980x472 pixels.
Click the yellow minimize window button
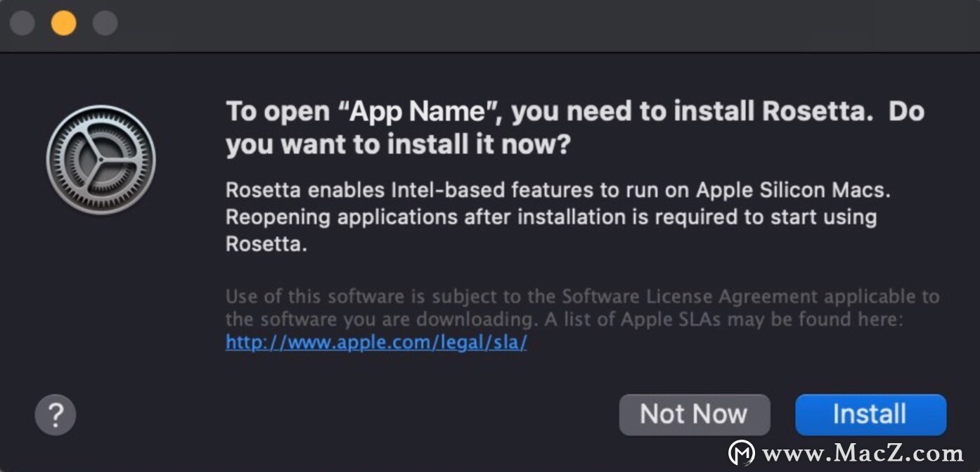(64, 23)
